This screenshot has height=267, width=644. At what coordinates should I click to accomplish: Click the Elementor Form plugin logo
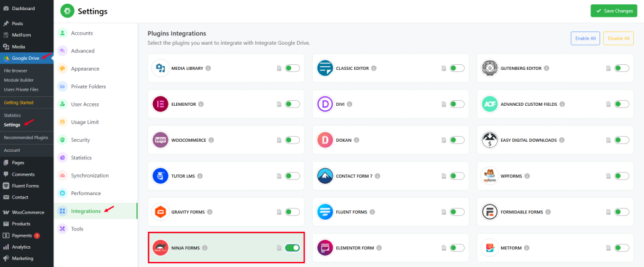point(325,247)
